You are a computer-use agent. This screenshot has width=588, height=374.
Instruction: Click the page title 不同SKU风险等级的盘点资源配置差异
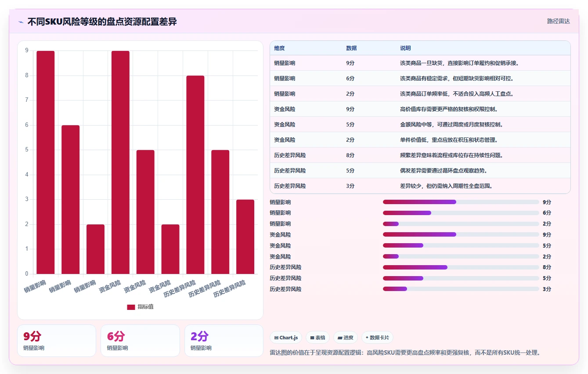(x=102, y=22)
